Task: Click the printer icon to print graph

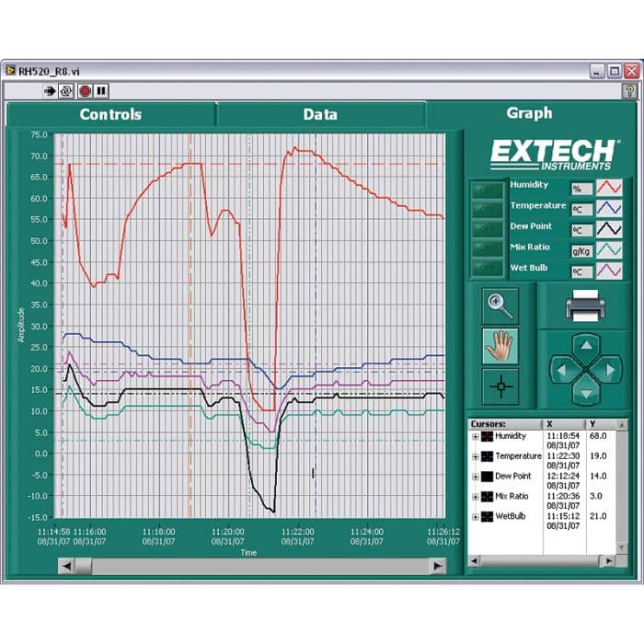Action: click(x=585, y=305)
